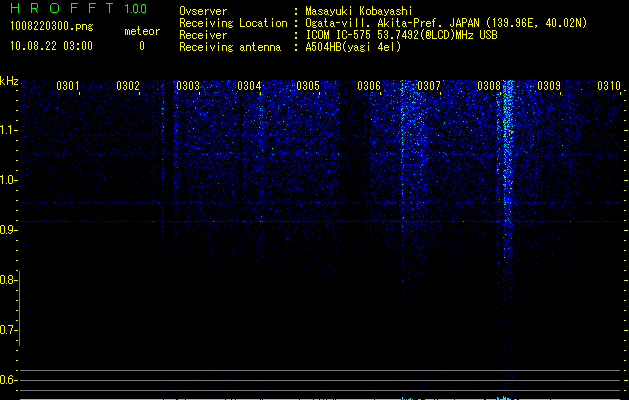
Task: Click the 0302 time marker
Action: pyautogui.click(x=128, y=86)
